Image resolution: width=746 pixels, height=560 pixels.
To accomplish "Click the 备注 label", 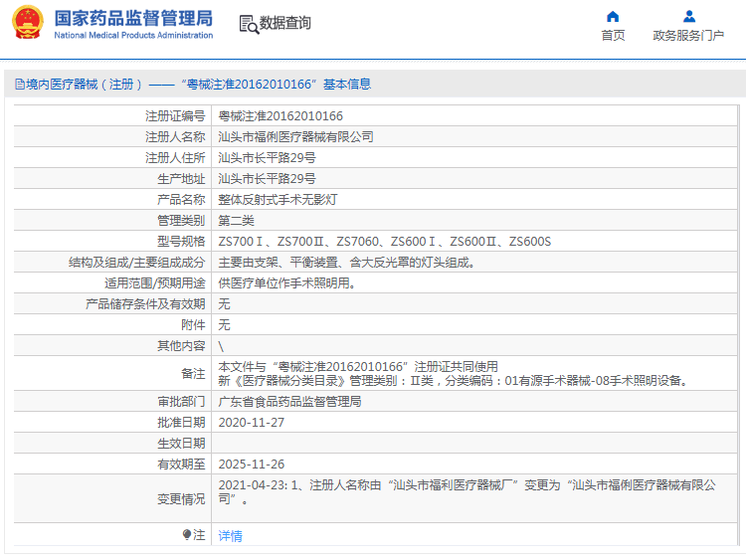I will click(x=193, y=374).
